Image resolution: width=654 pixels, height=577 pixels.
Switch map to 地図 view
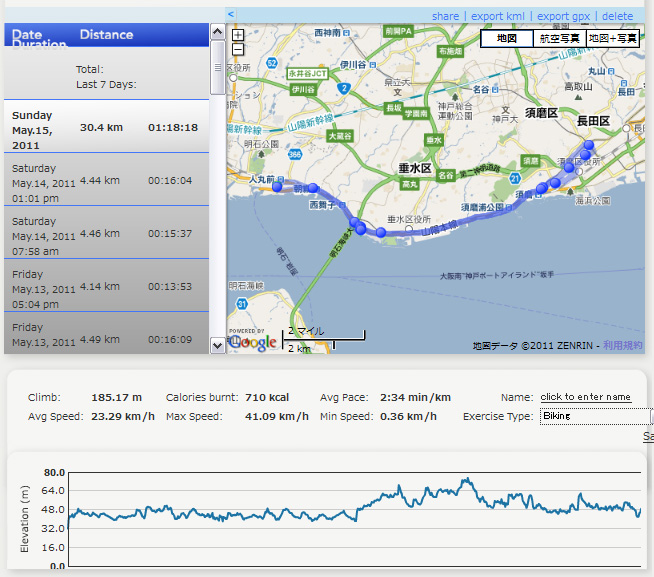pyautogui.click(x=507, y=38)
